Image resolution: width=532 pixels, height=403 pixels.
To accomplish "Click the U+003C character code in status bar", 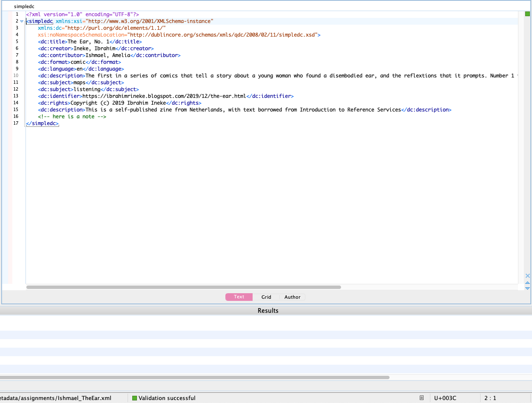I will point(445,398).
